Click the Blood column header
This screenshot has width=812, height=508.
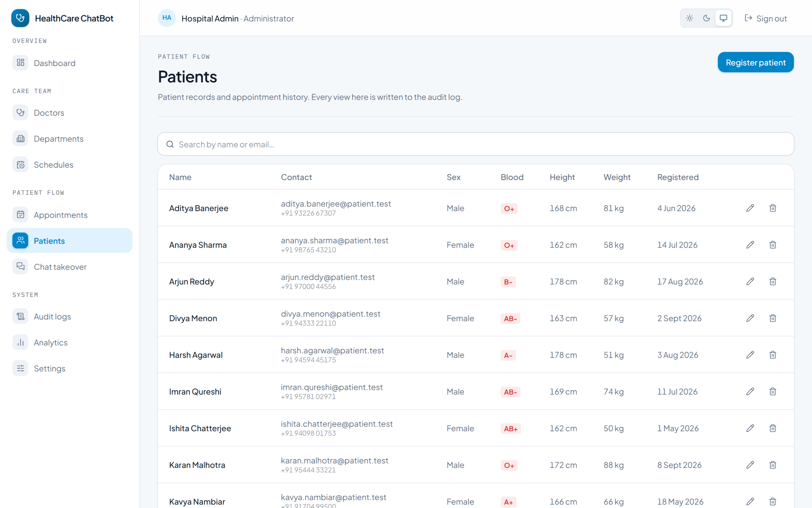512,177
